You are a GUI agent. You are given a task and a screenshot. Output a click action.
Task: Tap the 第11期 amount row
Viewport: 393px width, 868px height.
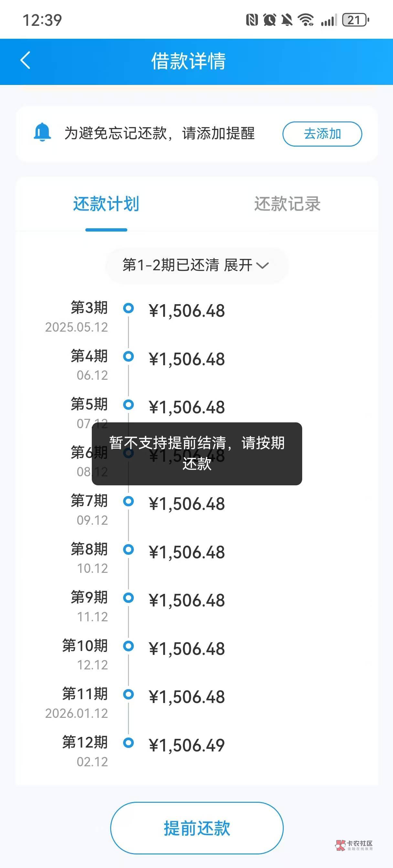click(186, 697)
